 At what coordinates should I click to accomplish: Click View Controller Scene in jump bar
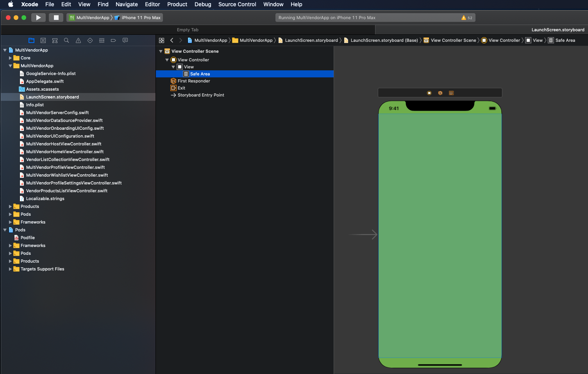[450, 40]
